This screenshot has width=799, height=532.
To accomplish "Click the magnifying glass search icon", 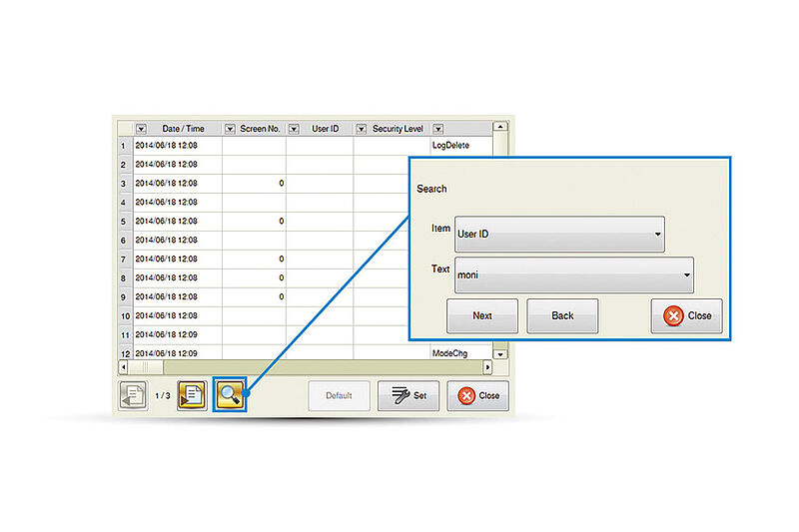I will coord(231,395).
